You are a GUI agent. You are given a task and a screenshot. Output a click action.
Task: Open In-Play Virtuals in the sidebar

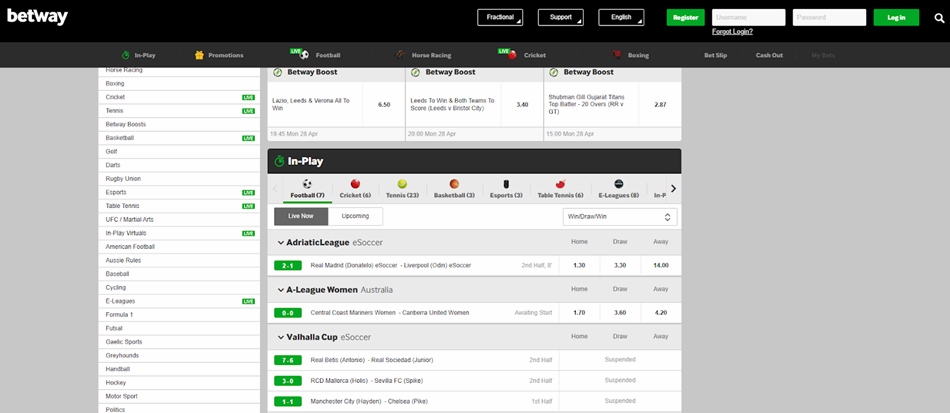179,233
